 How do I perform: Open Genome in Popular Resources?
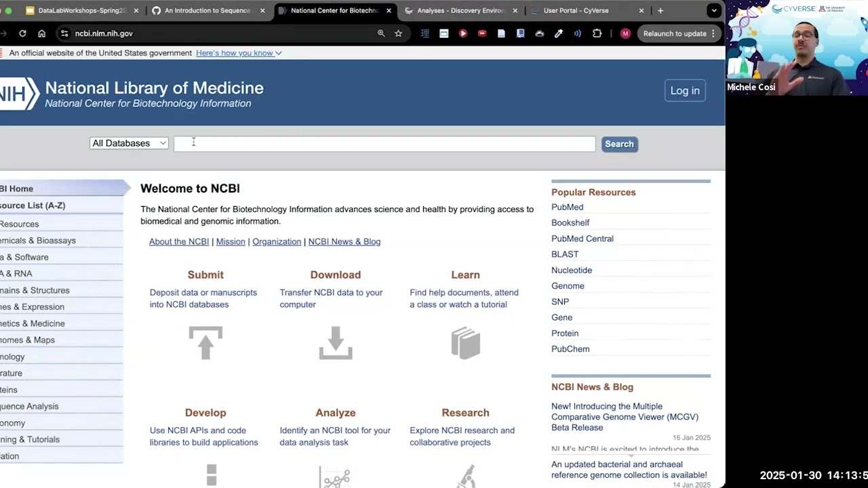(x=568, y=285)
